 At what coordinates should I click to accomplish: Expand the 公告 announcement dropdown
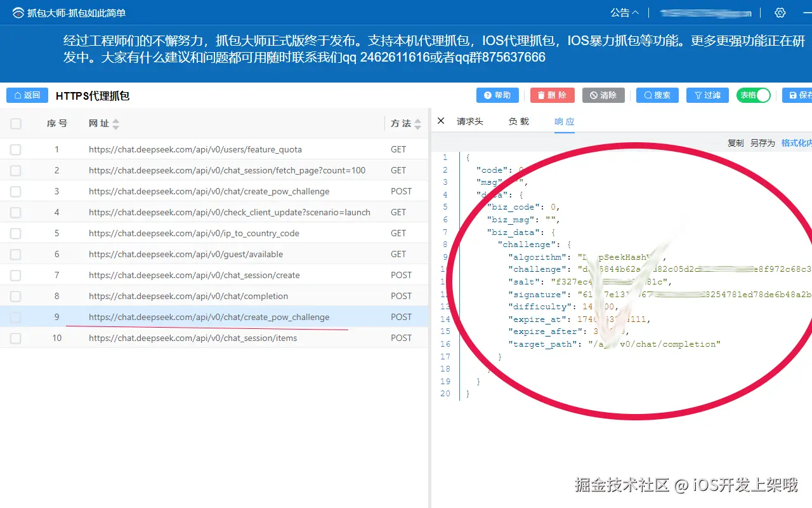tap(624, 13)
